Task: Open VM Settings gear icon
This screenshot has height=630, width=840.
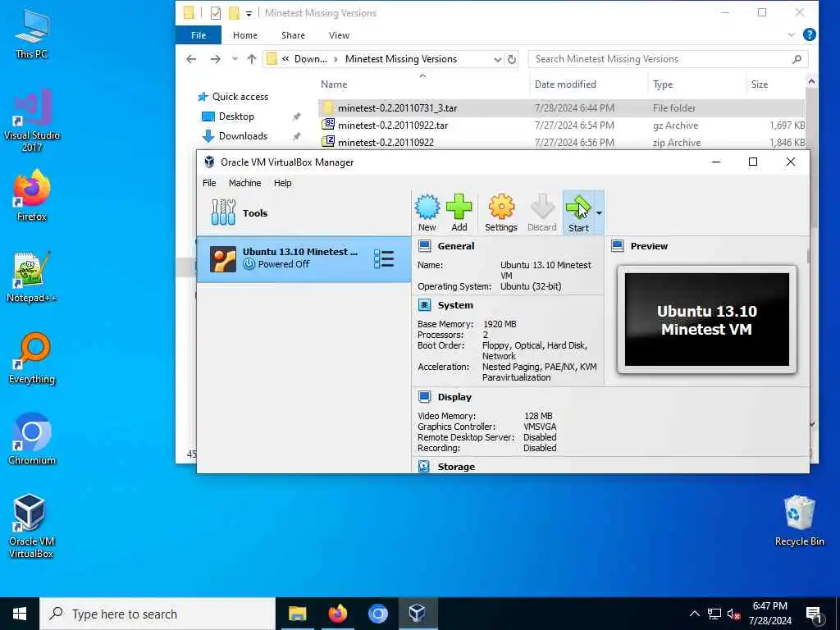Action: tap(501, 212)
